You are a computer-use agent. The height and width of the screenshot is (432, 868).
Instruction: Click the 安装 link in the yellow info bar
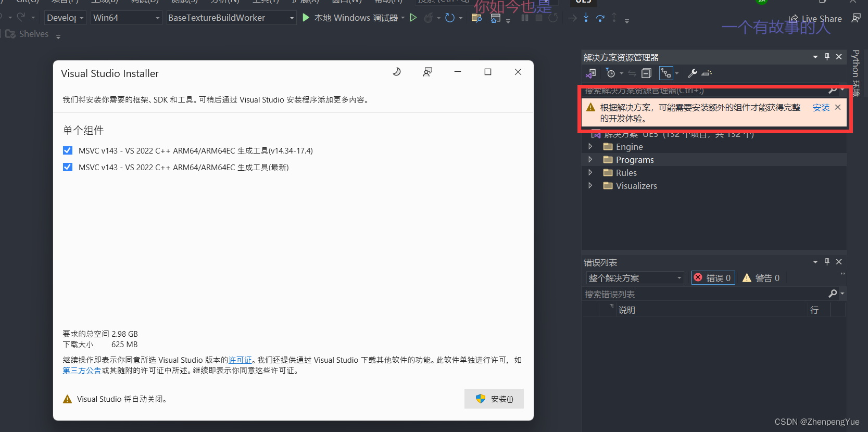821,108
